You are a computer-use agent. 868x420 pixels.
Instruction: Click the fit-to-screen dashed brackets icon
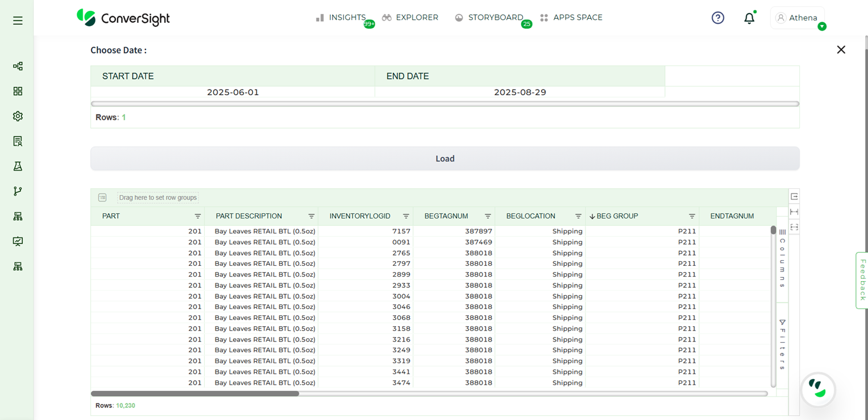pyautogui.click(x=794, y=227)
